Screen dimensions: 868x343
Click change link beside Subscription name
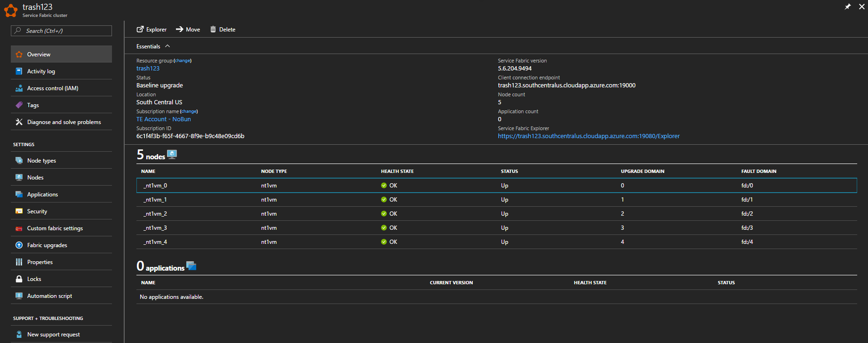coord(189,111)
